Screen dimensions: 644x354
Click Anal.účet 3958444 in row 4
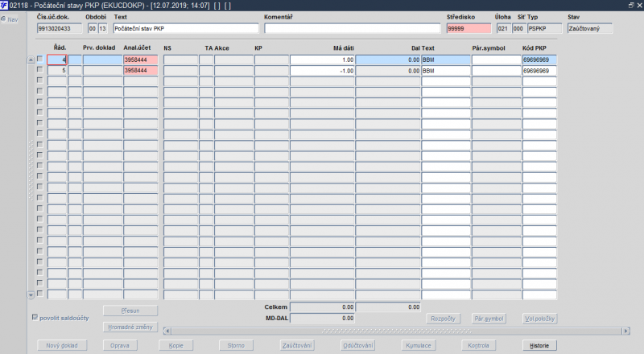coord(140,60)
